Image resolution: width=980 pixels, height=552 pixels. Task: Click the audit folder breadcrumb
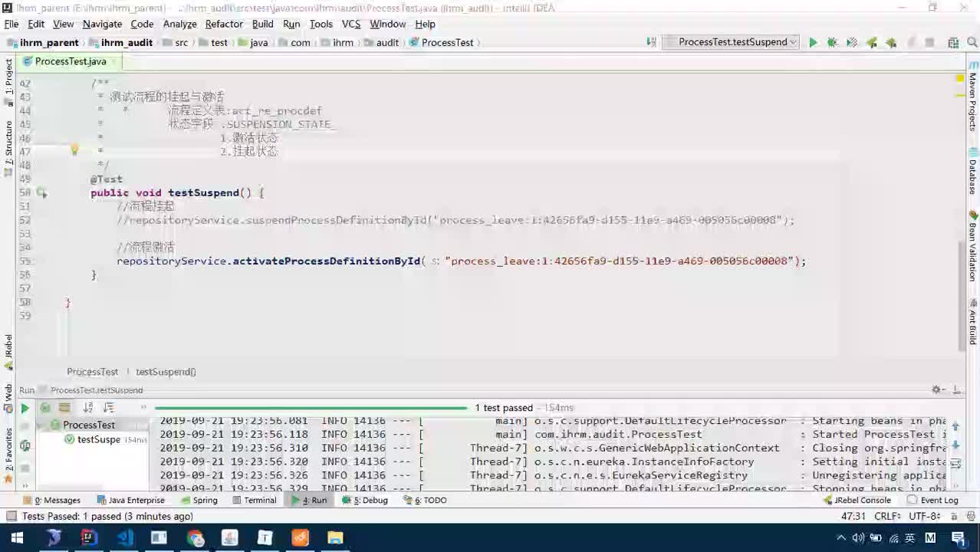(x=381, y=42)
